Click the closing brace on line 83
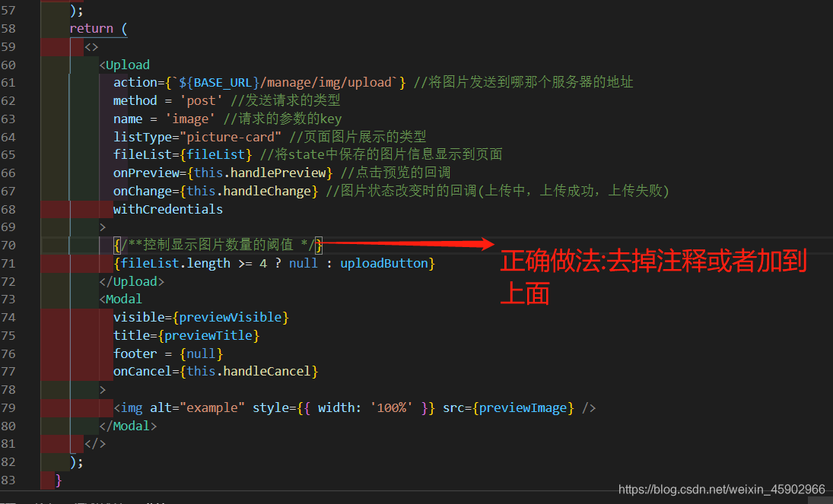 click(59, 480)
